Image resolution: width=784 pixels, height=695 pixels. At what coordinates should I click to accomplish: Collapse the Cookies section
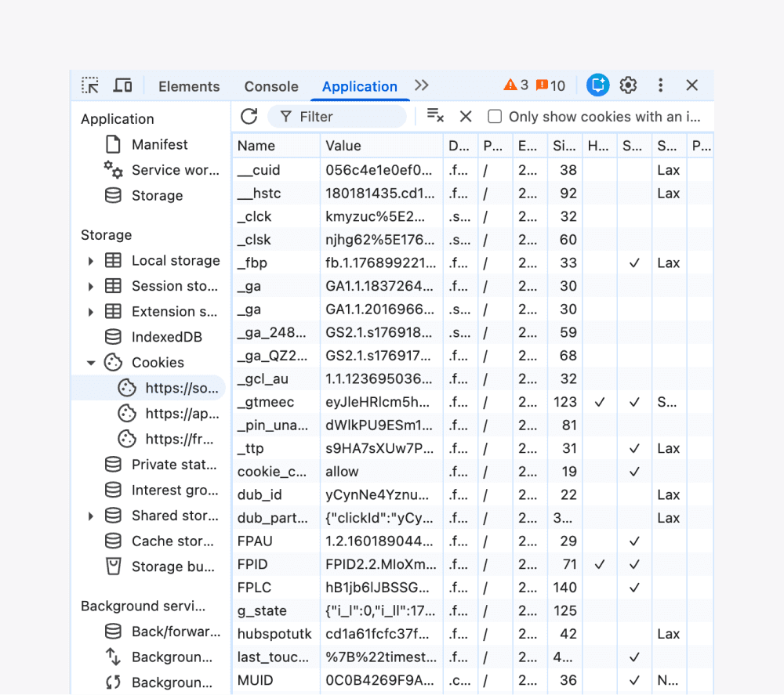[x=90, y=362]
